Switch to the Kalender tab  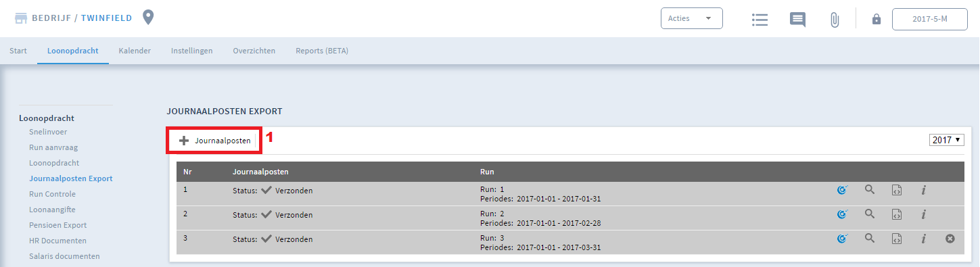click(135, 51)
